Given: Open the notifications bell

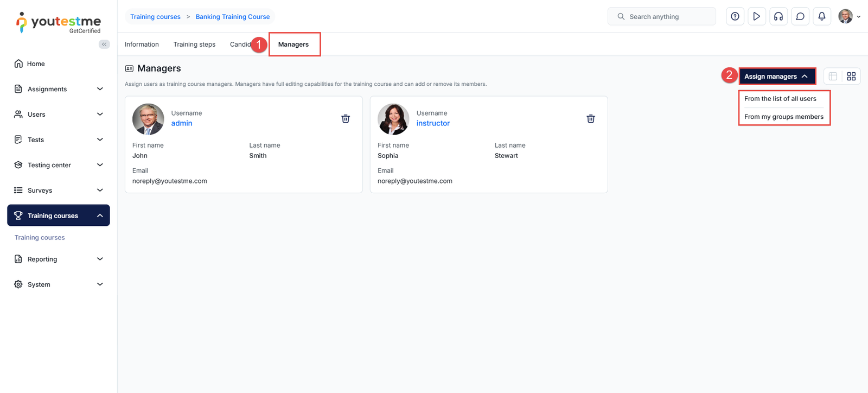Looking at the screenshot, I should (x=821, y=17).
